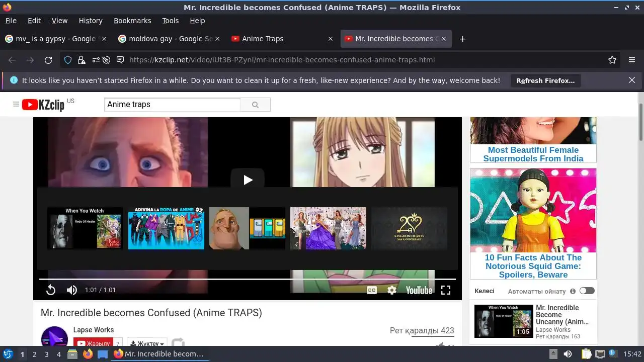Click the taskbar Firefox window entry
The image size is (644, 362).
coord(160,354)
